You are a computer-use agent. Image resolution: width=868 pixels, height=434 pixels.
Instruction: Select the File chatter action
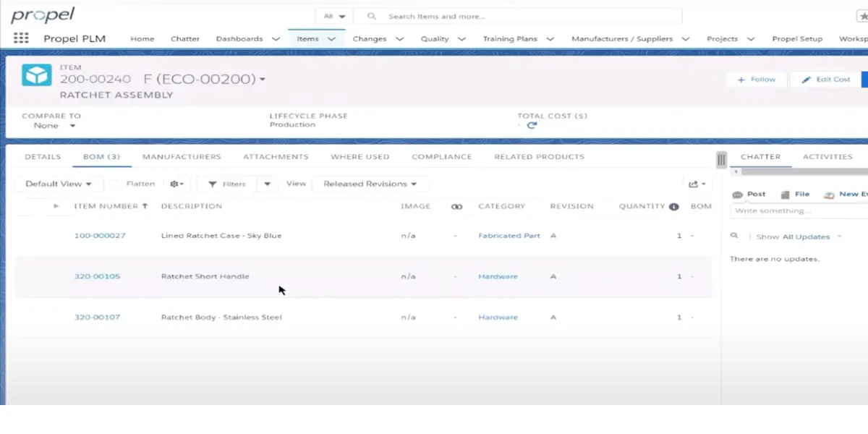click(x=795, y=195)
